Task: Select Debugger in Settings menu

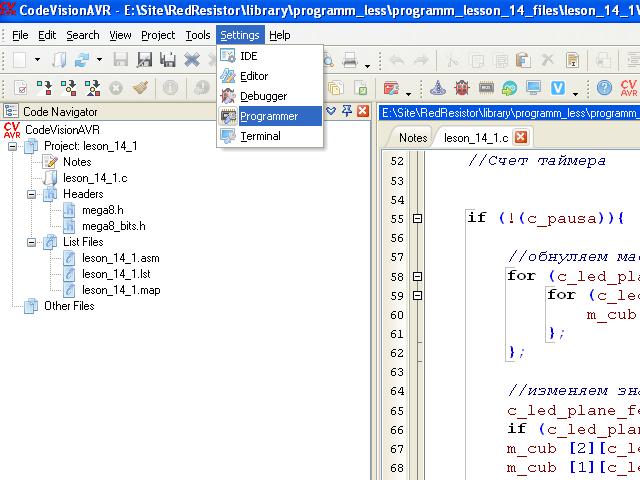Action: tap(270, 96)
